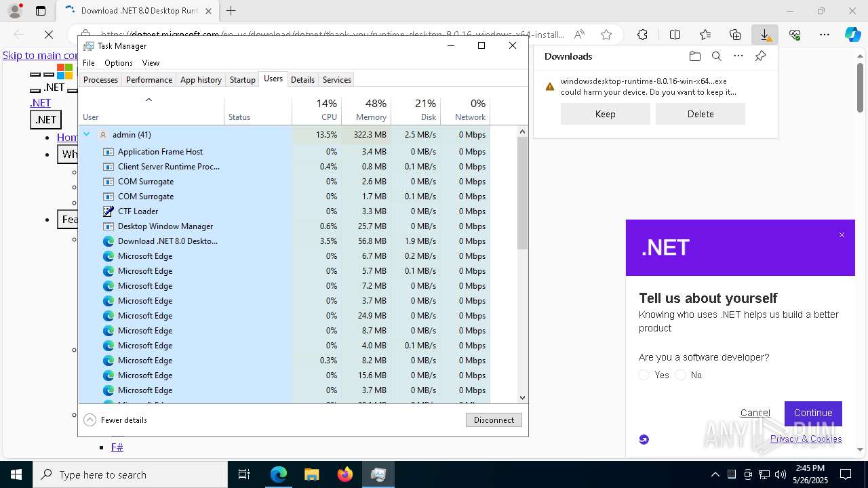Open Edge Collections icon
868x488 pixels.
pos(735,35)
